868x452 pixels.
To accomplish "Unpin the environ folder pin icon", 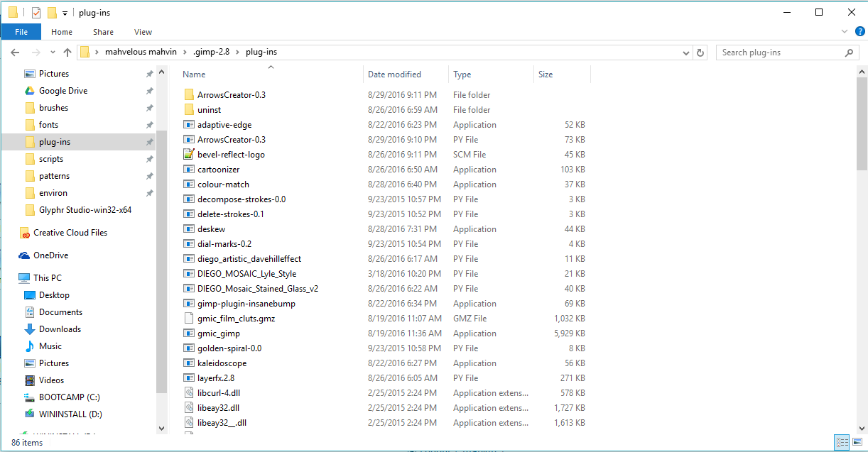I will [x=149, y=193].
